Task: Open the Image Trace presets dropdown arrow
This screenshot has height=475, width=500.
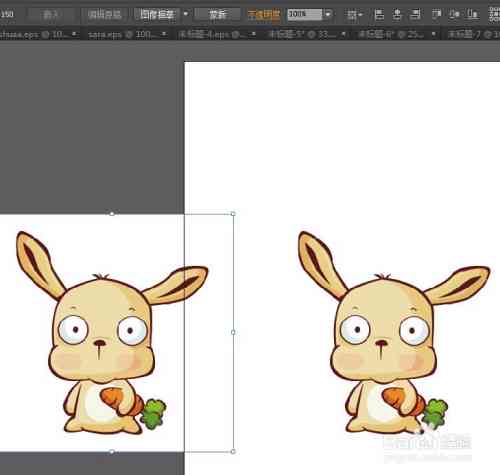Action: 186,14
